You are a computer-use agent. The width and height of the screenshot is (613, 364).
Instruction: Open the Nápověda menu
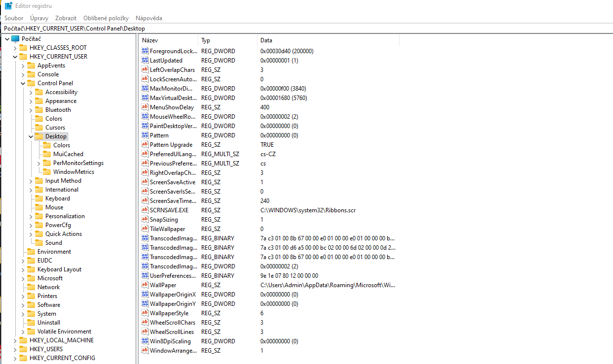click(x=148, y=18)
